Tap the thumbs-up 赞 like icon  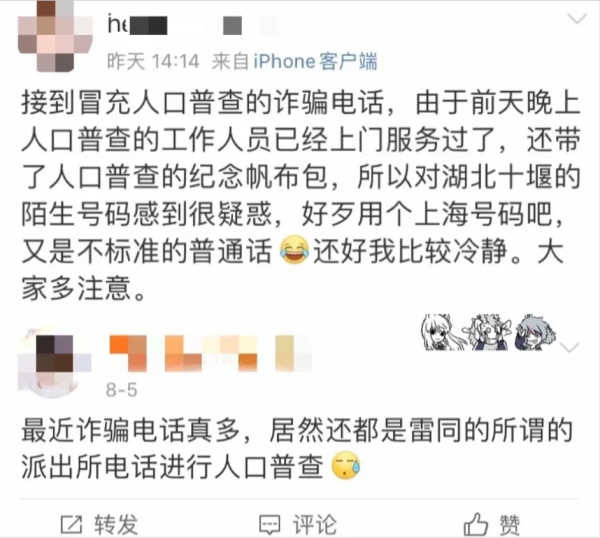[x=475, y=524]
